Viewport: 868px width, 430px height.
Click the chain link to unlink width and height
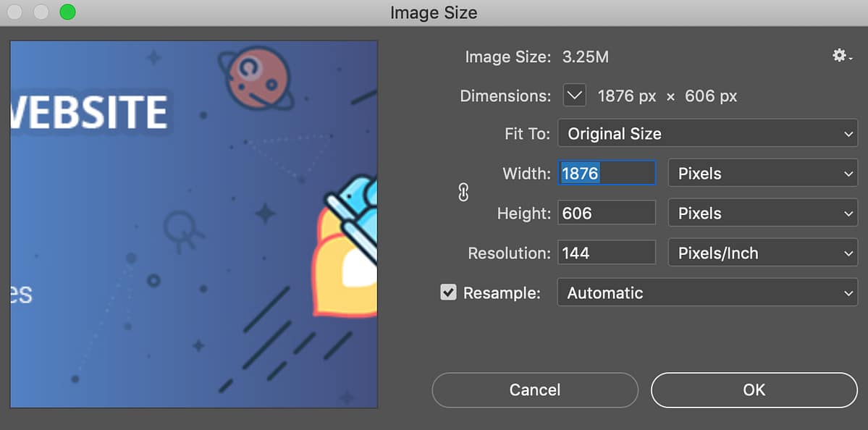(x=463, y=193)
